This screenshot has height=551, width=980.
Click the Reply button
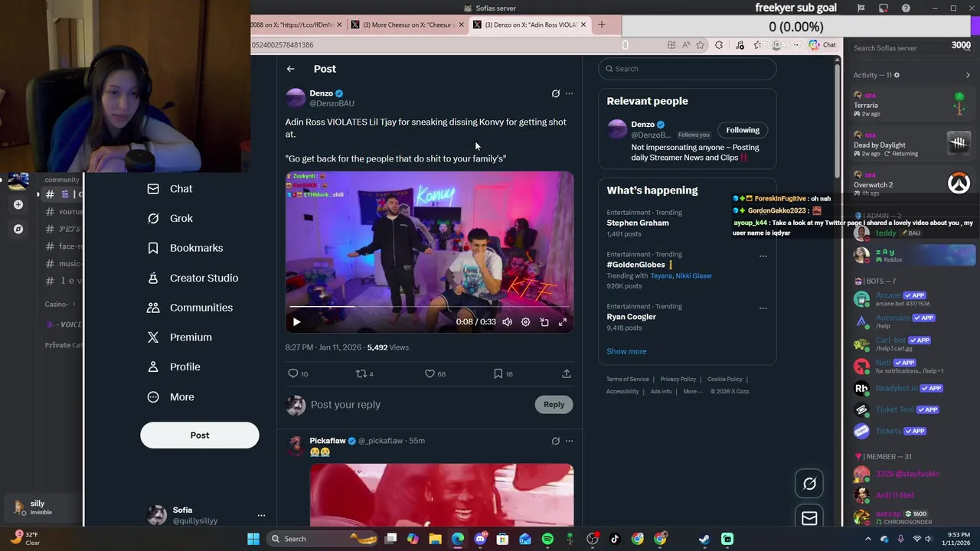pyautogui.click(x=554, y=405)
